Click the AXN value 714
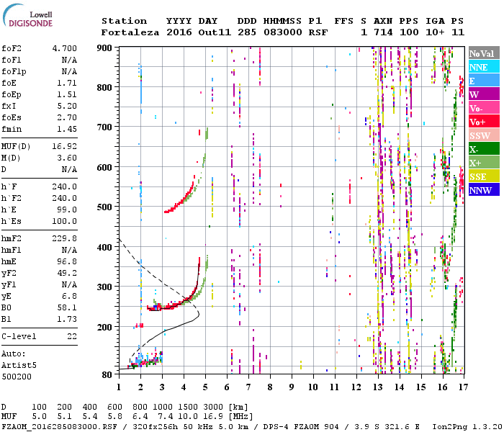The image size is (504, 432). [383, 32]
